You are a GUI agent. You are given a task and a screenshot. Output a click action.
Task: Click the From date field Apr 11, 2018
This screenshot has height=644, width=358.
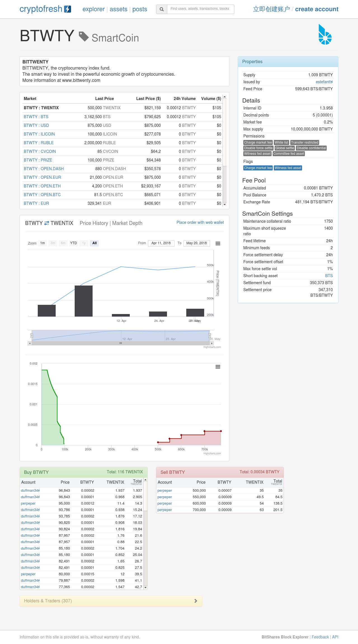[161, 243]
